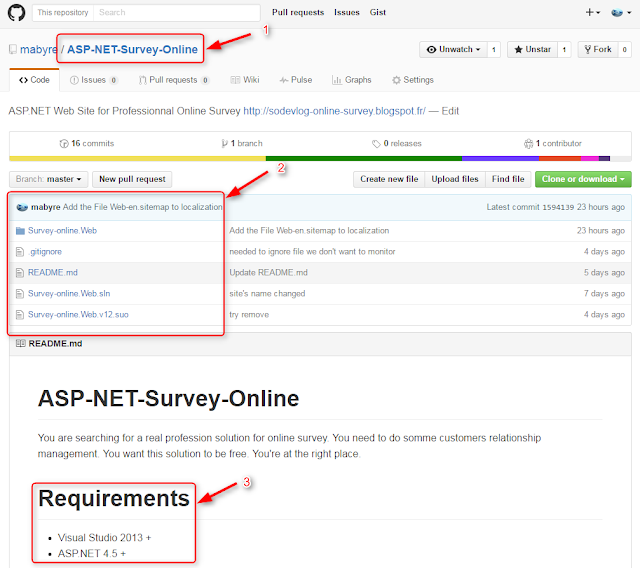
Task: Click the file icon beside Survey-online.Web.v12.suo
Action: pos(20,315)
